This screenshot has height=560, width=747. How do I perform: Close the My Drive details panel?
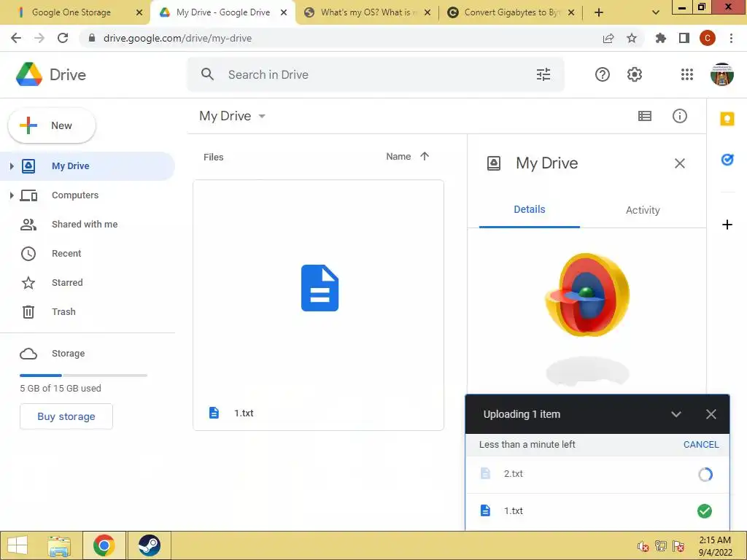(679, 163)
